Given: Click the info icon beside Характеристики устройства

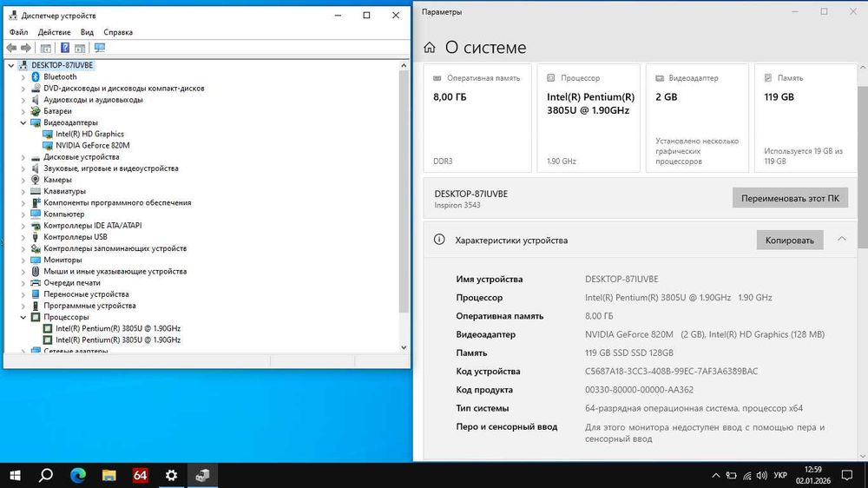Looking at the screenshot, I should (439, 240).
